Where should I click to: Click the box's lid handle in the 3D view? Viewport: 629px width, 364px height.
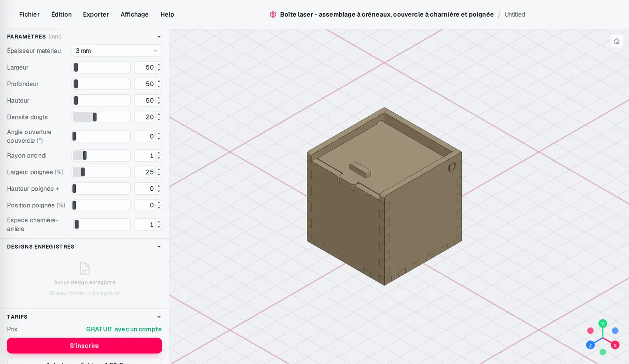359,170
